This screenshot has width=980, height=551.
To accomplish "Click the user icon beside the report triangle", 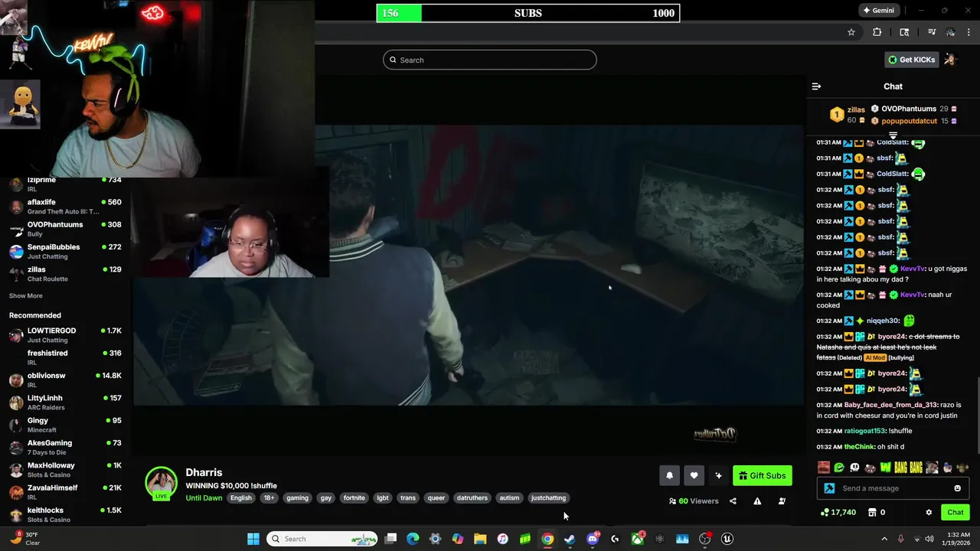I will pos(782,501).
